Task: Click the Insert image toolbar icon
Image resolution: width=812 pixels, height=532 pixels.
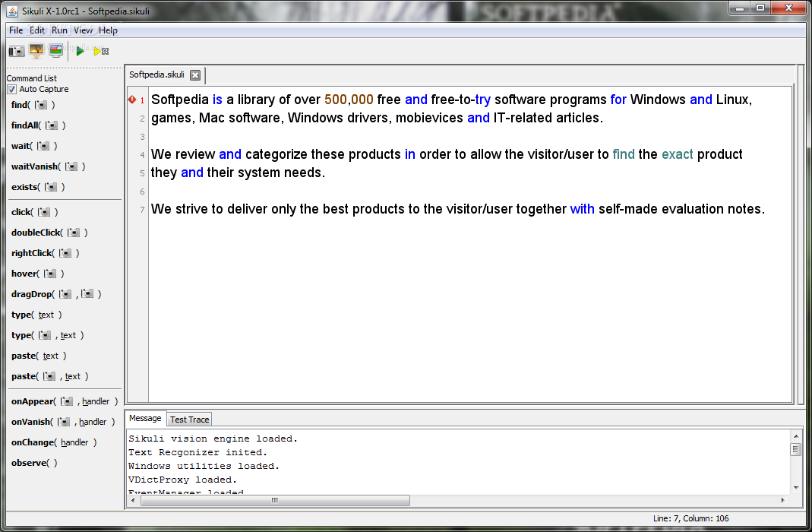Action: pyautogui.click(x=36, y=51)
